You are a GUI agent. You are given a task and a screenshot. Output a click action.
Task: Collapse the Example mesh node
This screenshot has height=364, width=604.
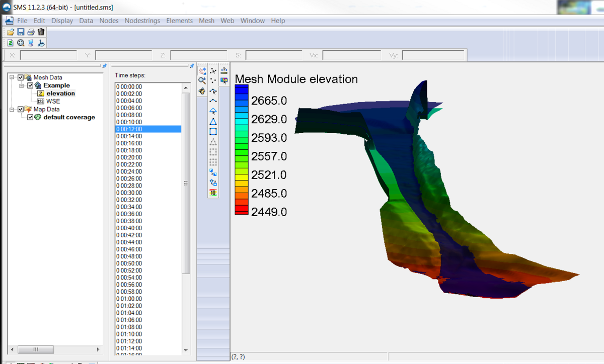coord(22,85)
